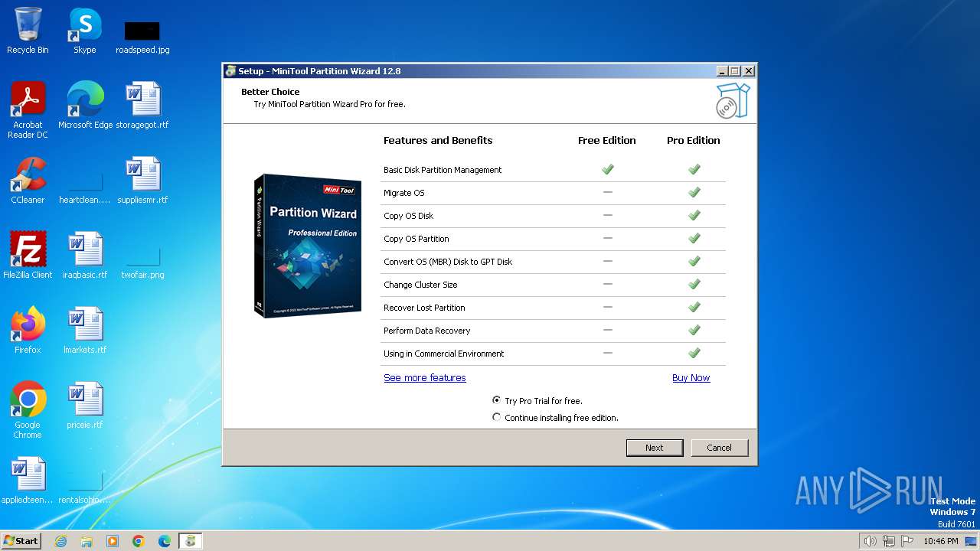Click the MiniTool setup taskbar button
This screenshot has width=980, height=551.
tap(191, 541)
